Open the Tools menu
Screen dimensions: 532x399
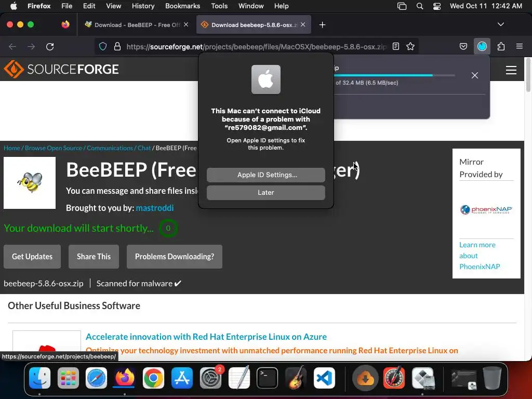pos(219,6)
